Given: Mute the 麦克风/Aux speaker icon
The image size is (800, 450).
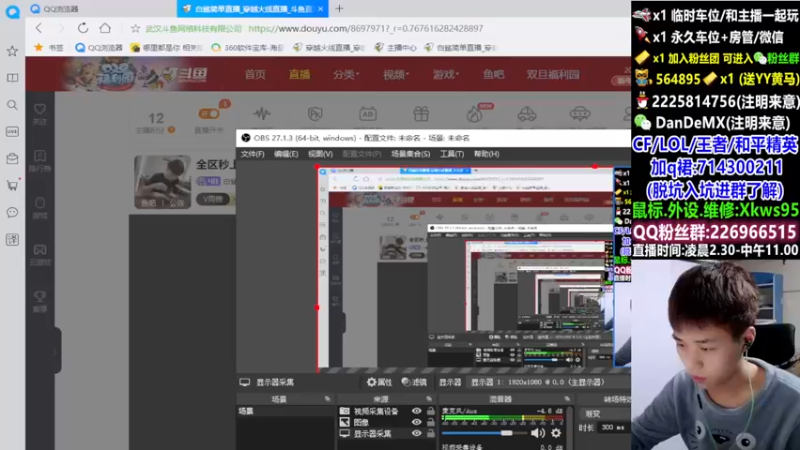Looking at the screenshot, I should (x=538, y=433).
